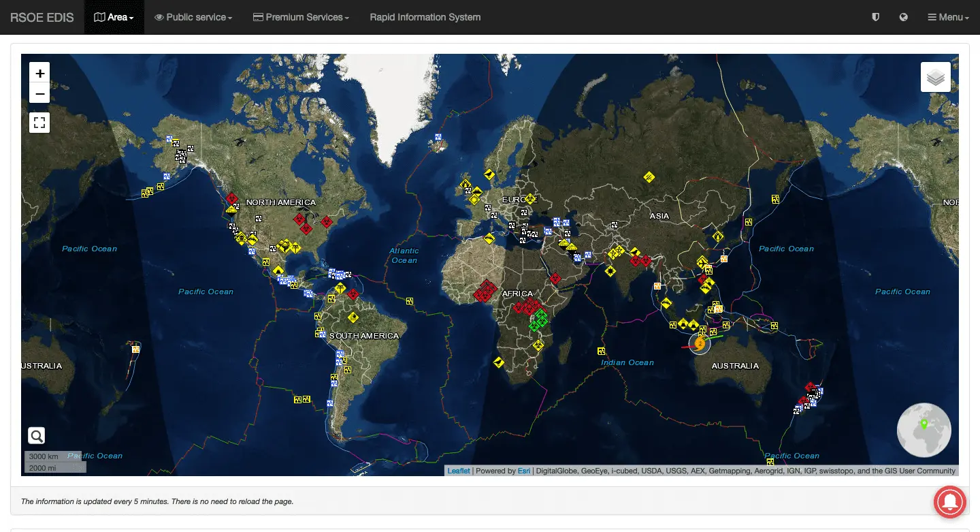Viewport: 980px width, 532px height.
Task: Expand the Area dropdown menu
Action: point(114,17)
